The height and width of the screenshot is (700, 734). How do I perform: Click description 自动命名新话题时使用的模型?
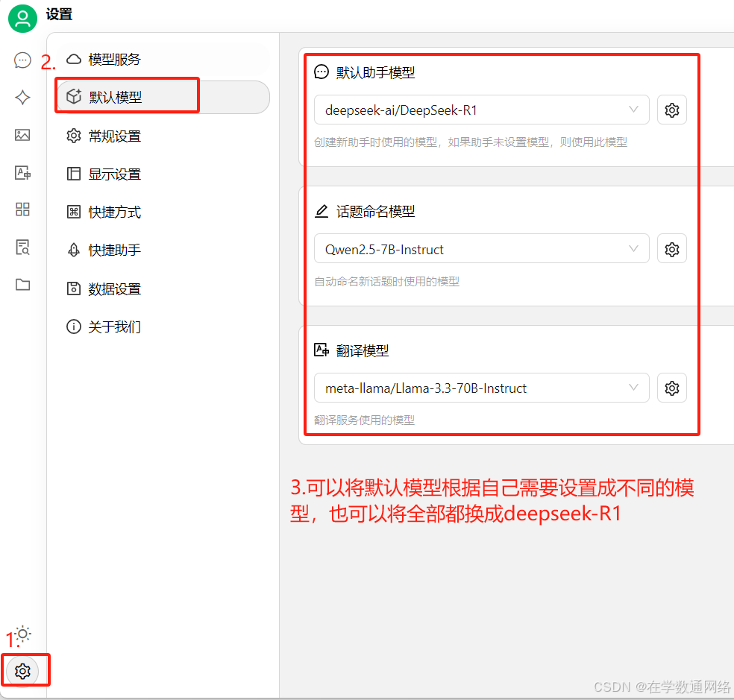(386, 281)
